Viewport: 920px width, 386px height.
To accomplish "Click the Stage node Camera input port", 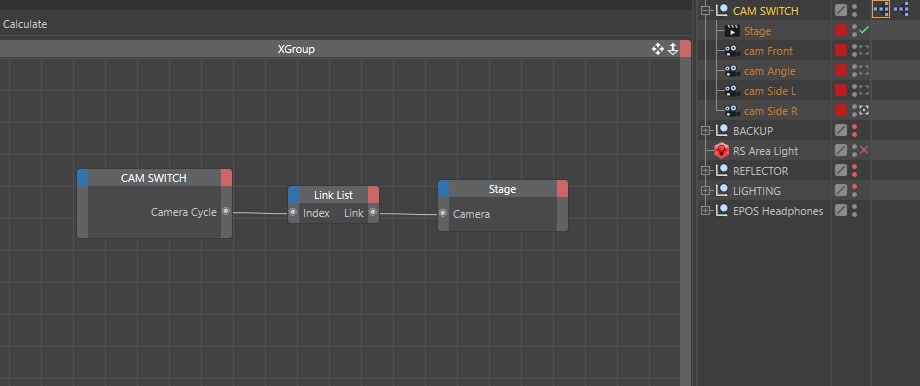I will coord(443,214).
